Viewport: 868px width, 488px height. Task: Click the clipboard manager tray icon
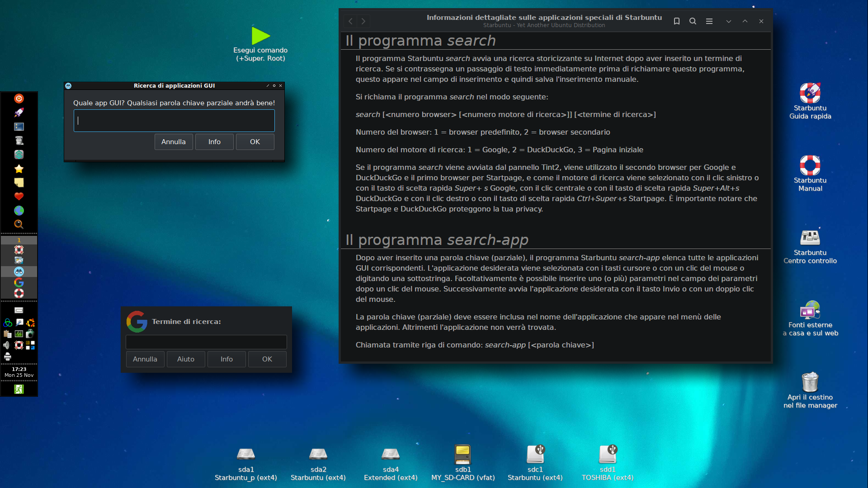[7, 334]
